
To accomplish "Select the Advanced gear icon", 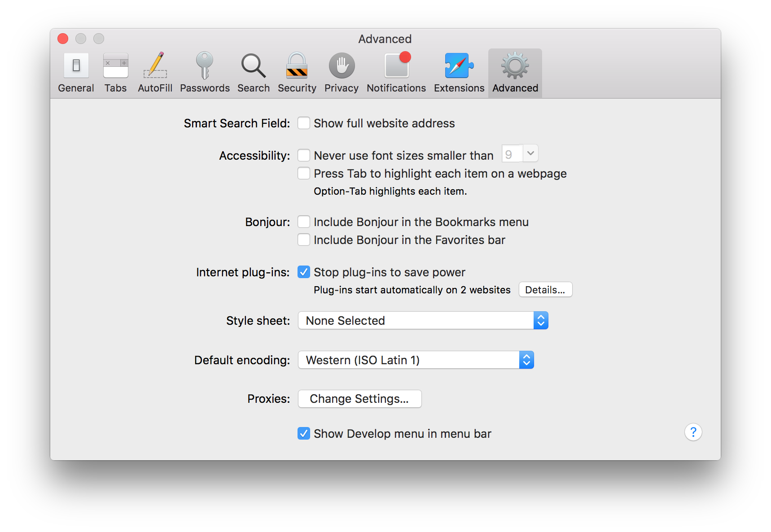I will (515, 65).
